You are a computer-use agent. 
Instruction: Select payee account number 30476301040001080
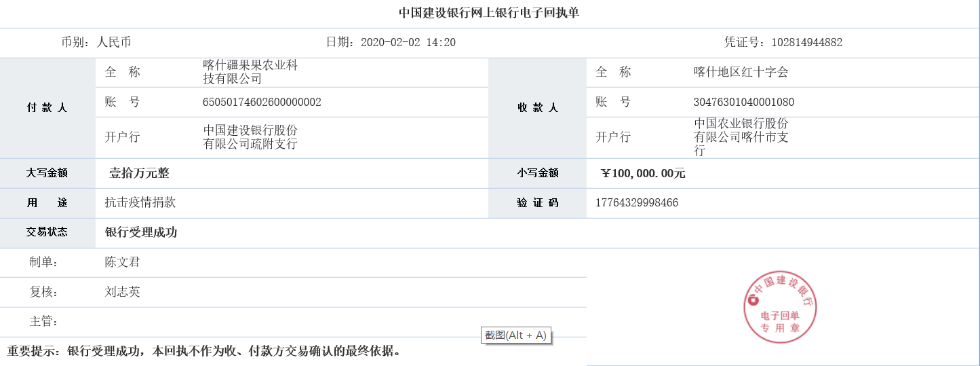point(743,103)
